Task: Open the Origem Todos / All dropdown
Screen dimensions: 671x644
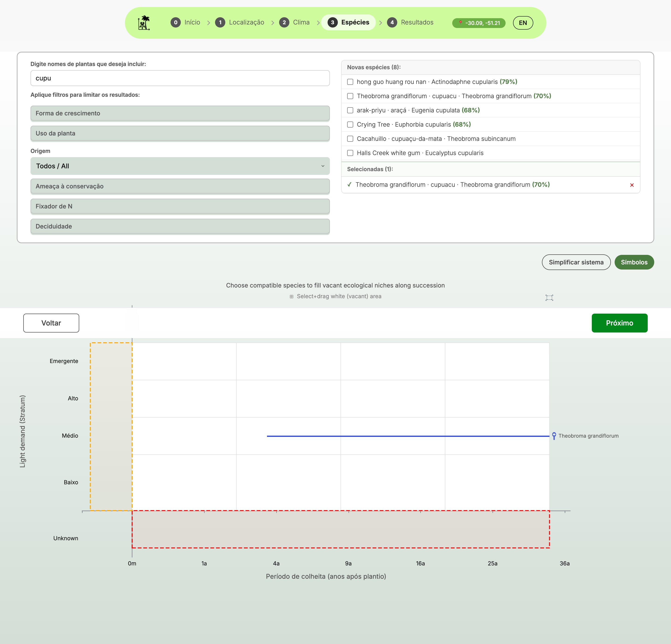Action: tap(180, 166)
